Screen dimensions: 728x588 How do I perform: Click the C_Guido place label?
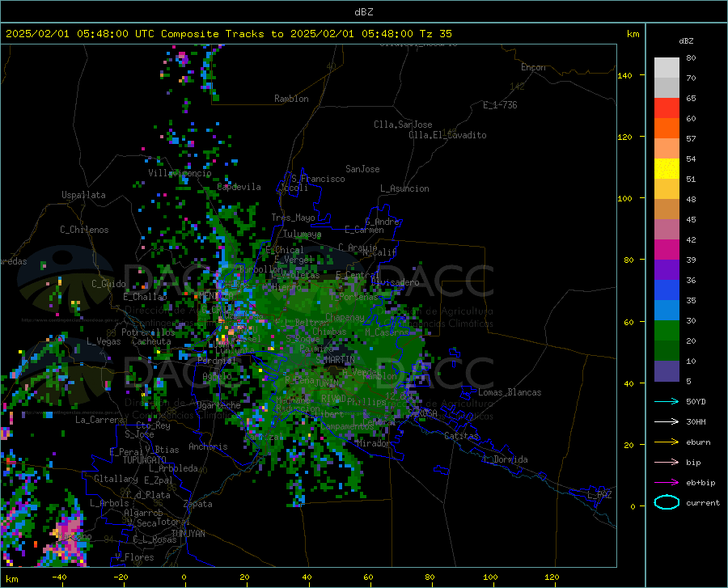108,284
